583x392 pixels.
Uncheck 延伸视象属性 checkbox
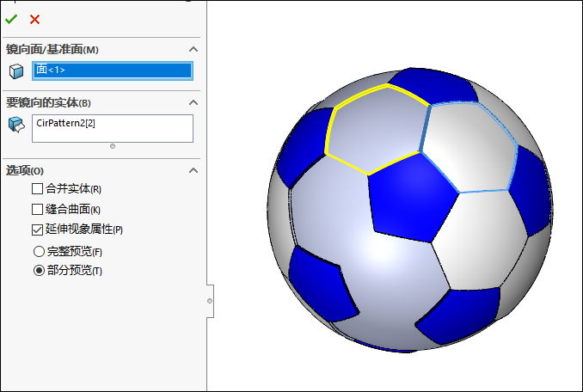click(x=37, y=230)
